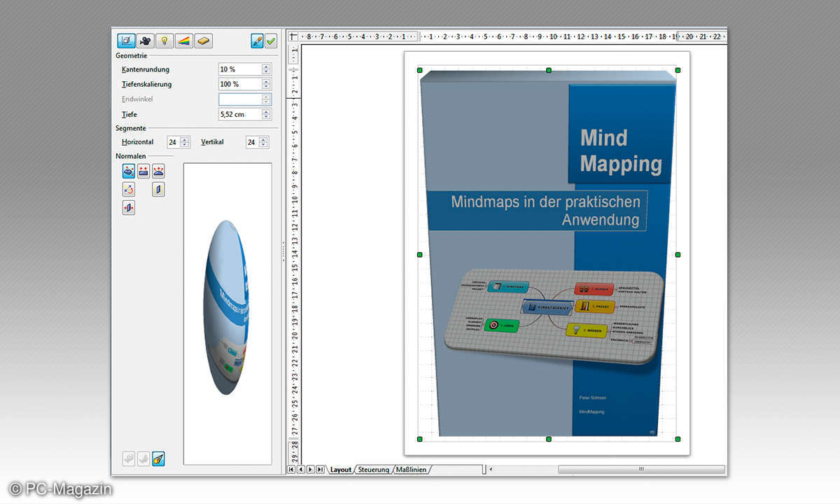Click the horizontal scrollbar thumb
The image size is (840, 504).
pos(641,470)
